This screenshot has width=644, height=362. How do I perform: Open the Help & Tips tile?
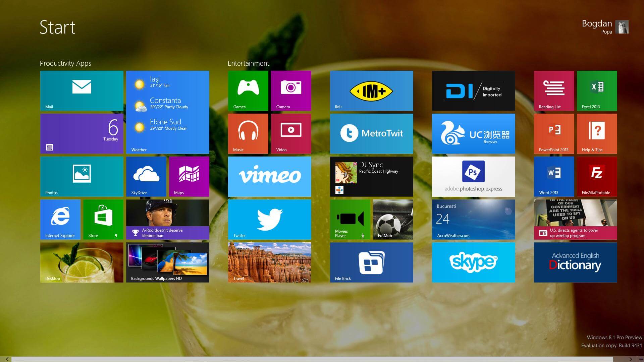[x=597, y=134]
